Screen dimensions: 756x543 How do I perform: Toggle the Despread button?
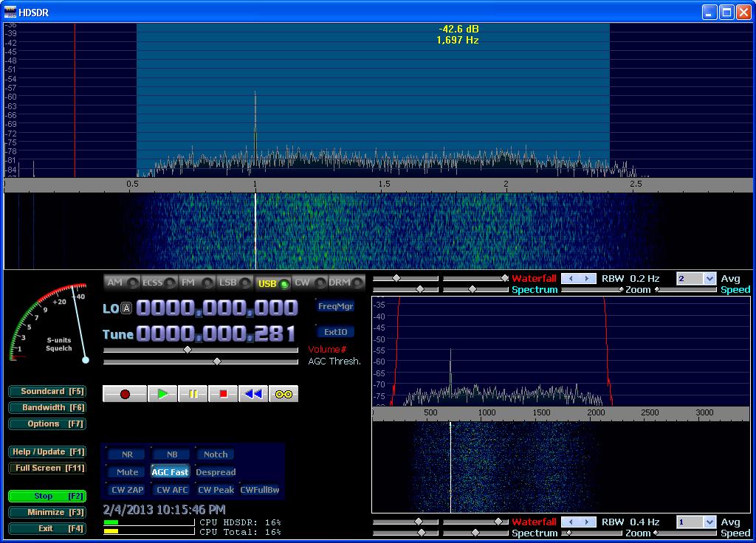(x=216, y=472)
